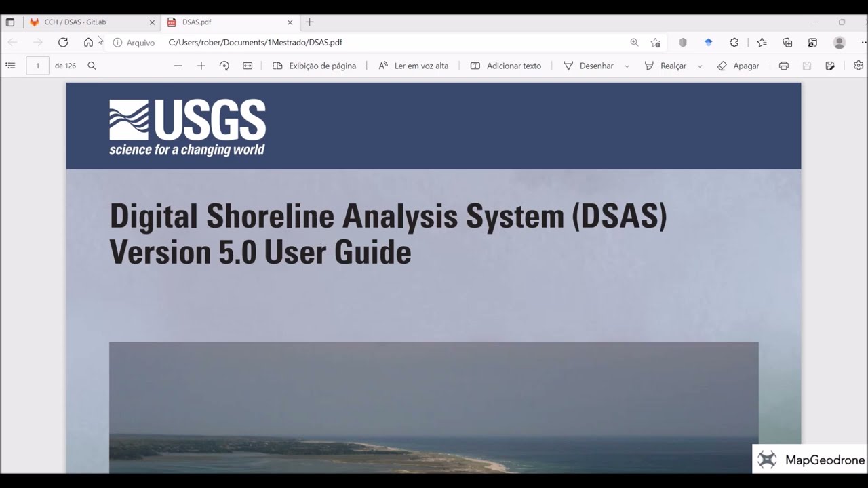Click the blue extension icon
Image resolution: width=868 pixels, height=488 pixels.
pos(708,42)
